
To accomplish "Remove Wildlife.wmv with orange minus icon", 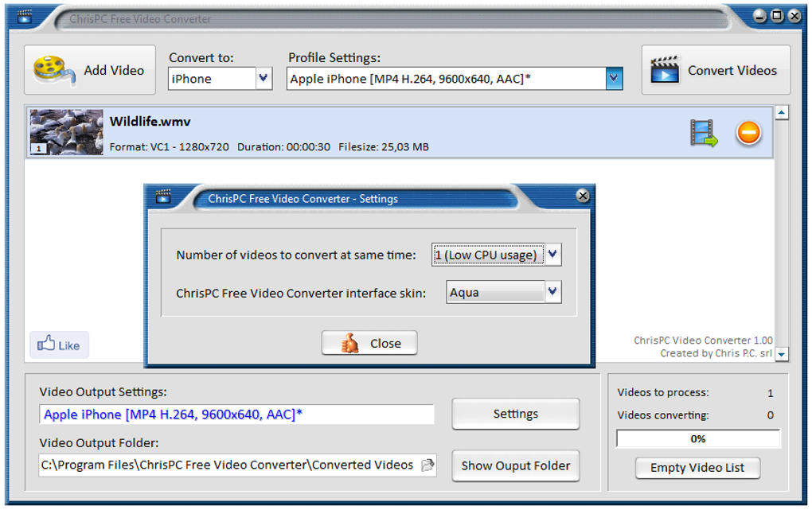I will (748, 133).
